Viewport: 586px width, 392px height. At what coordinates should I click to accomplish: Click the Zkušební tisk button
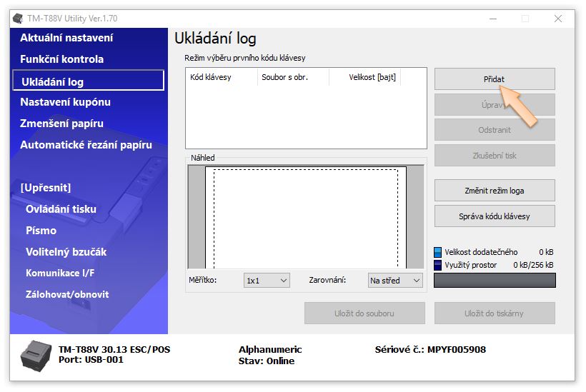[495, 156]
